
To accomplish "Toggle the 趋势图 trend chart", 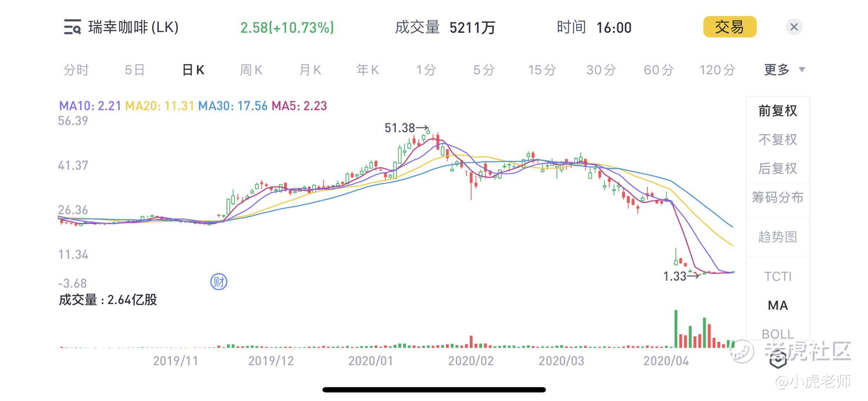I will pos(778,237).
